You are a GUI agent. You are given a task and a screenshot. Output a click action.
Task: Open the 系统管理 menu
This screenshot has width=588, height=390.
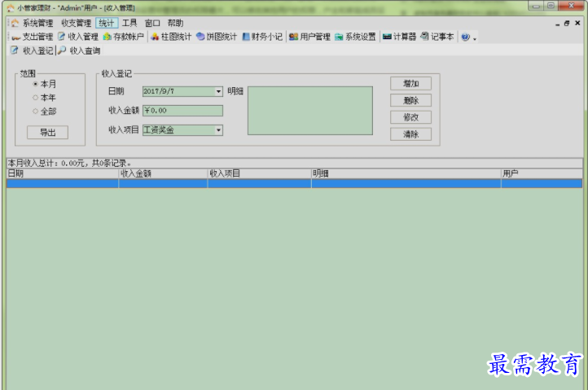tap(38, 24)
